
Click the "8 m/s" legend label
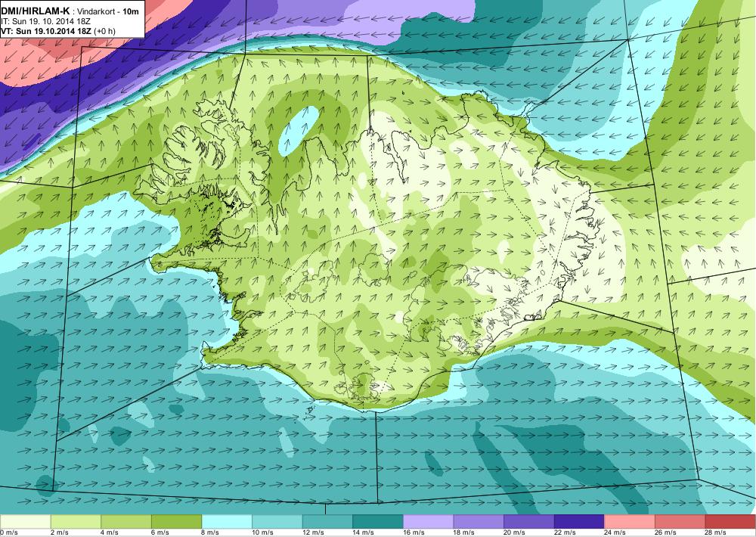pyautogui.click(x=211, y=532)
